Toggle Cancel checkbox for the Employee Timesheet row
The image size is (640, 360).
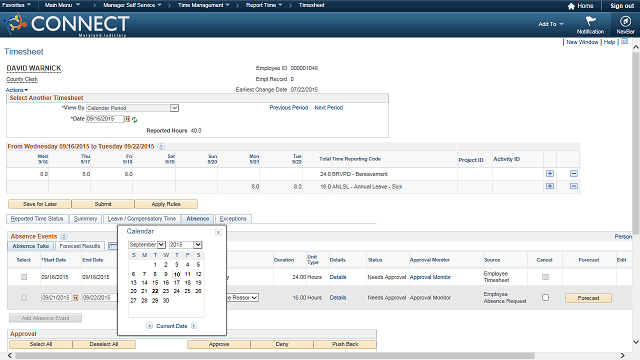[x=545, y=277]
